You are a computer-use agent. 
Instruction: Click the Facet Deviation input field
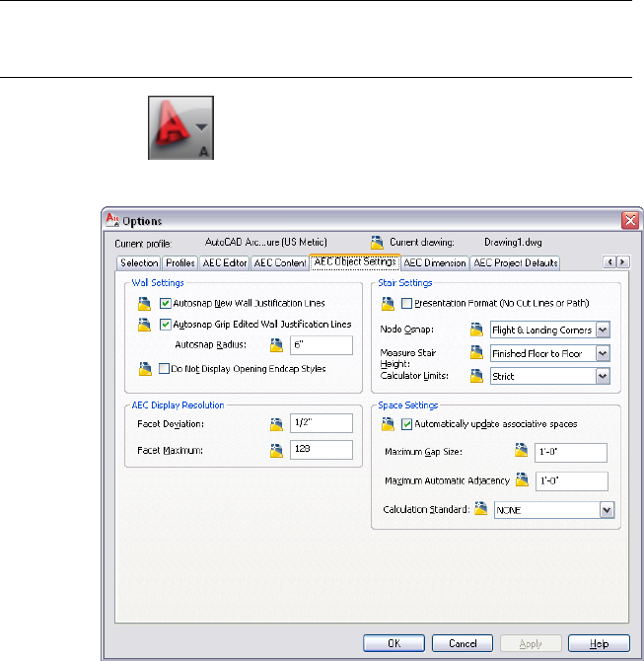322,423
